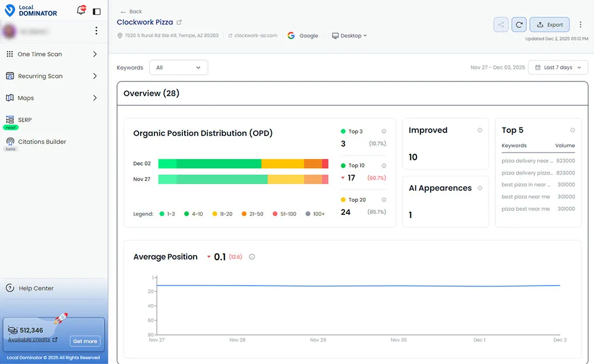Toggle the 1-3 legend entry
This screenshot has width=594, height=364.
(167, 214)
